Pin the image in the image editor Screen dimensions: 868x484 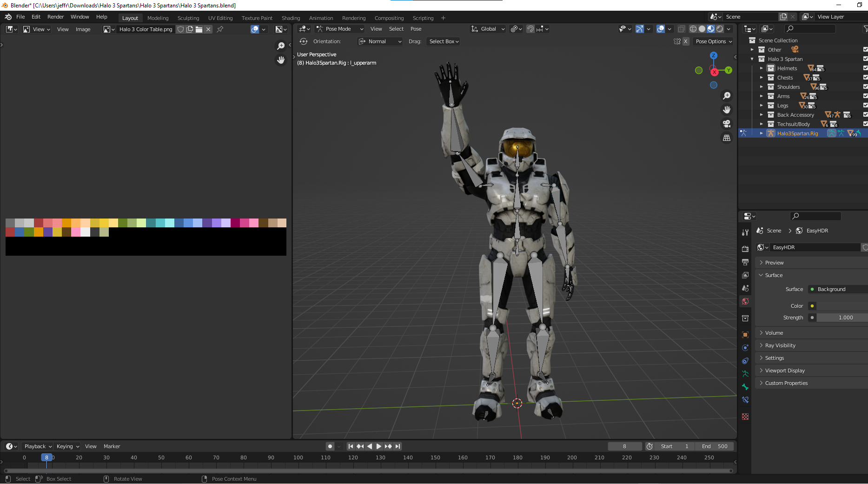220,29
